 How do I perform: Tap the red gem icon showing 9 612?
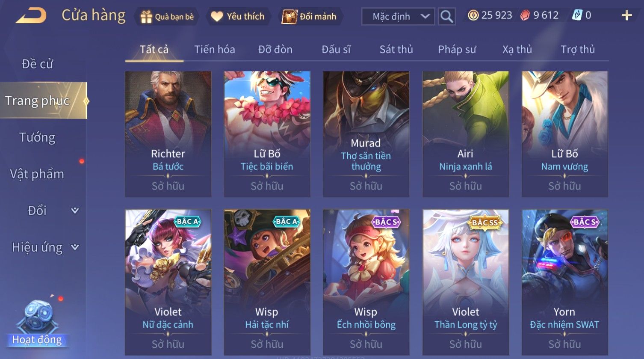(x=525, y=16)
